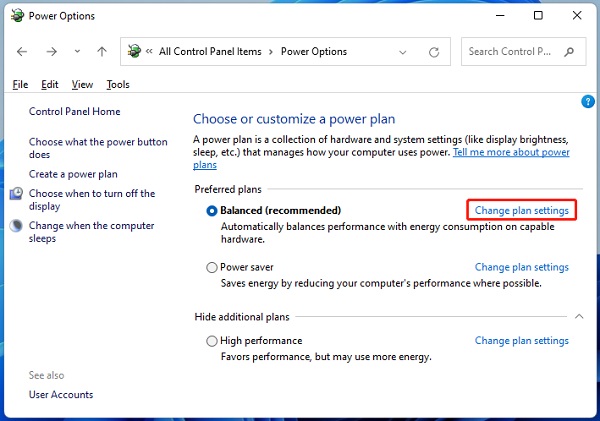Open Change when the computer sleeps
Screen dimensions: 600x421
point(91,232)
